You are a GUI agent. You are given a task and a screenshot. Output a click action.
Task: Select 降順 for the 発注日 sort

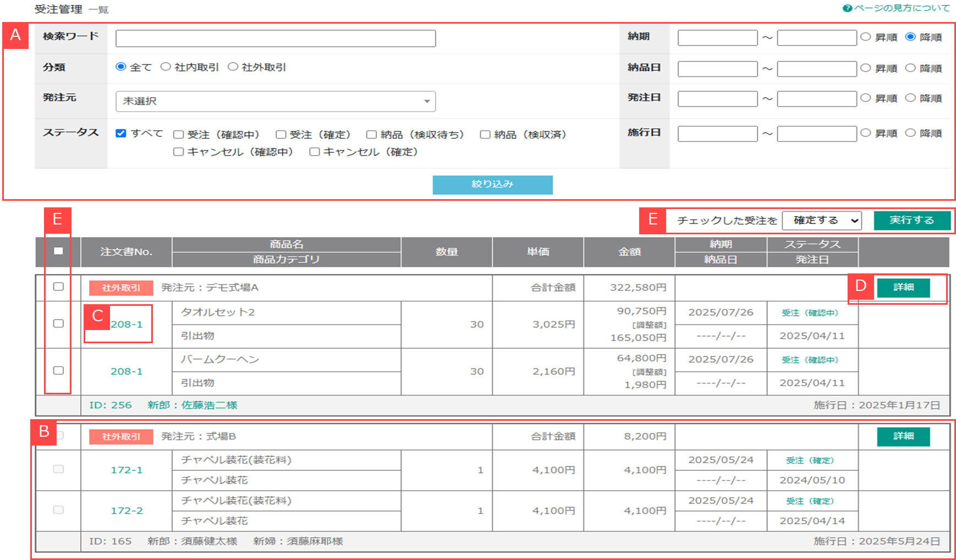pyautogui.click(x=910, y=98)
